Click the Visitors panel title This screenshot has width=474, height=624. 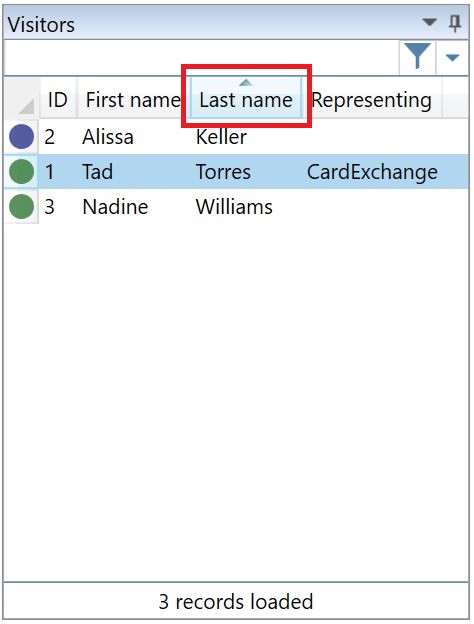click(41, 25)
